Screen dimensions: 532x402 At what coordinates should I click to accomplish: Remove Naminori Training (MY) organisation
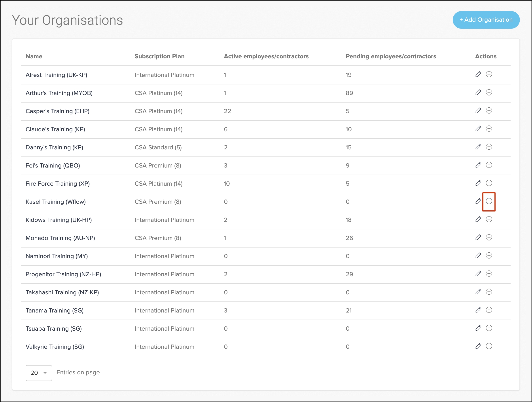[489, 256]
